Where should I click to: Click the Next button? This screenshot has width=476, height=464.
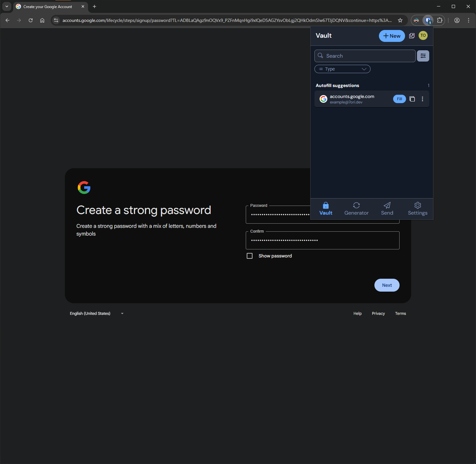click(387, 285)
